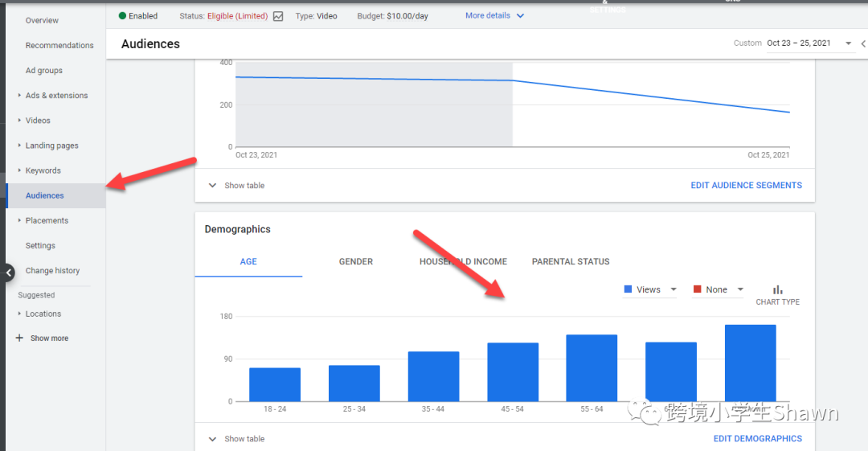The height and width of the screenshot is (451, 868).
Task: Switch to the PARENTAL STATUS tab
Action: pyautogui.click(x=570, y=262)
